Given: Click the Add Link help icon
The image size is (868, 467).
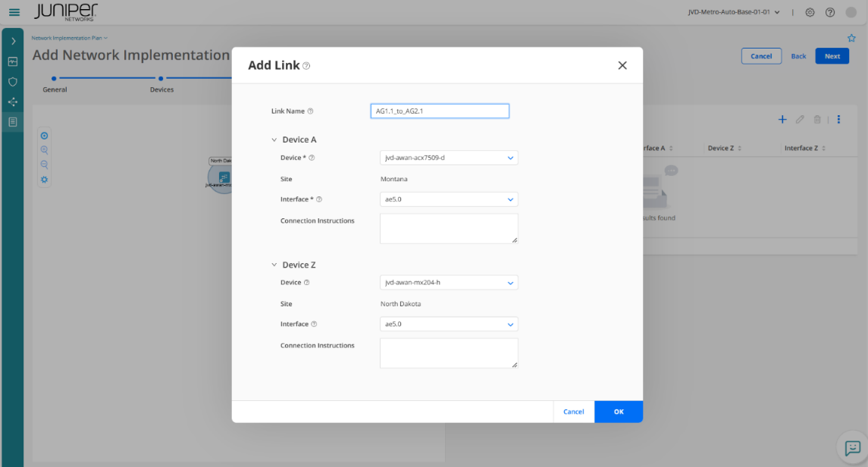Looking at the screenshot, I should coord(306,66).
